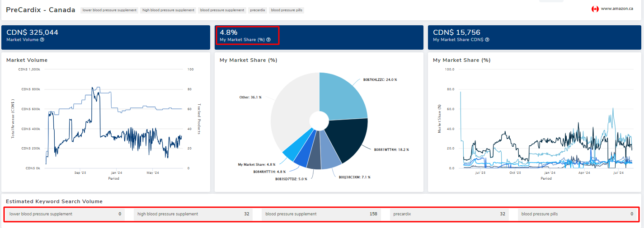Screen dimensions: 644x228
Task: Open the www.amazon.ca link
Action: tap(617, 9)
